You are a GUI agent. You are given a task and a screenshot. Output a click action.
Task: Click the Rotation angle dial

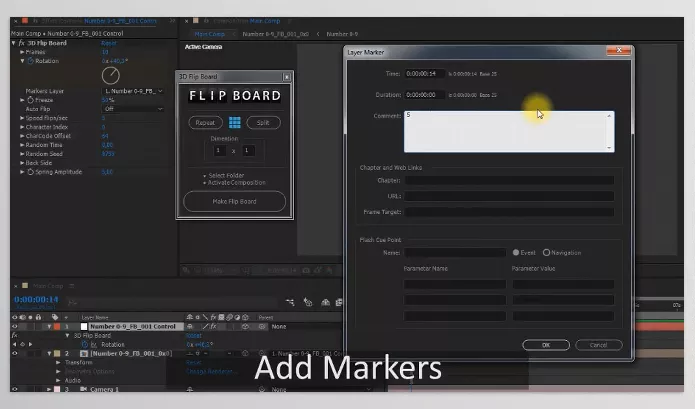(111, 75)
